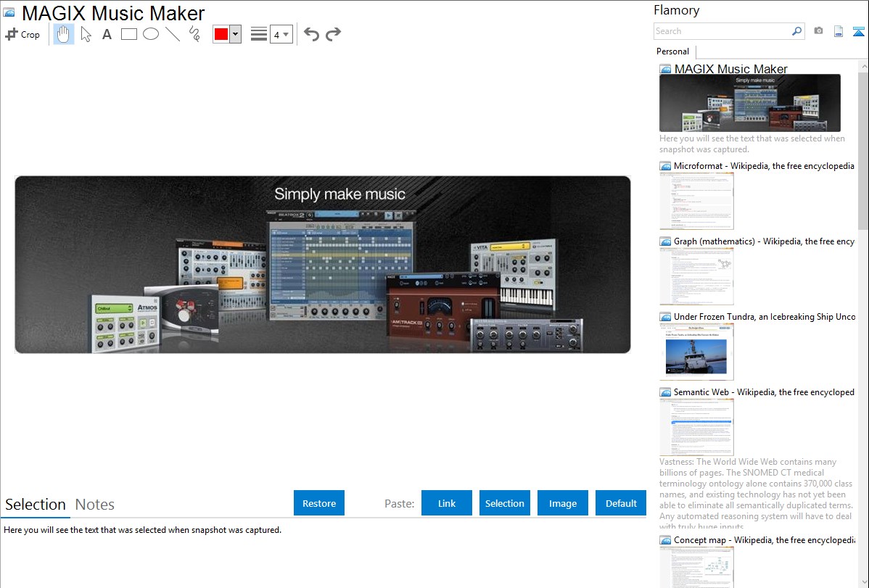Viewport: 869px width, 588px height.
Task: Click the Simply make music banner image
Action: coord(323,265)
